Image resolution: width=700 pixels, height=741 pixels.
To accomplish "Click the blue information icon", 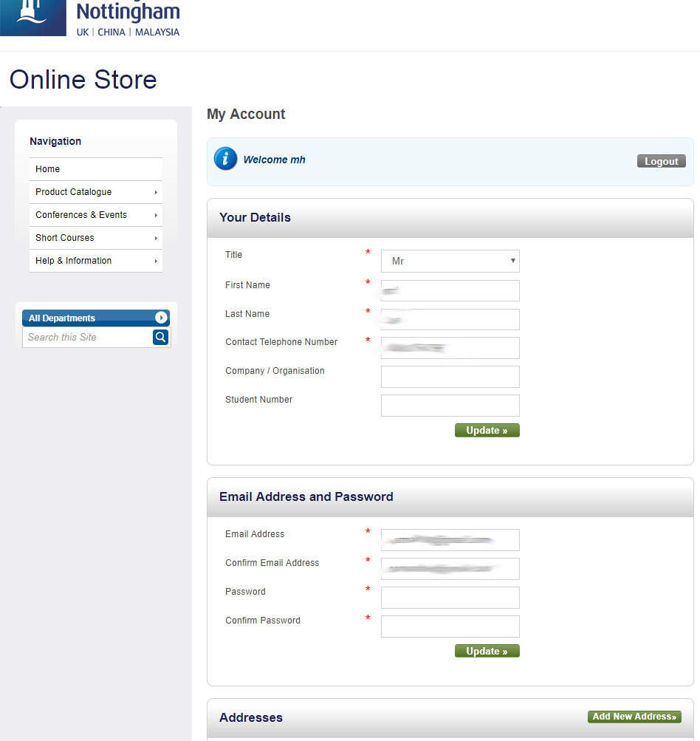I will pos(225,159).
